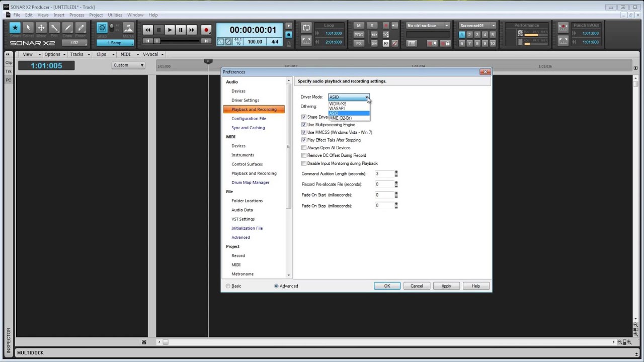Open the Tracks menu

pos(79,54)
